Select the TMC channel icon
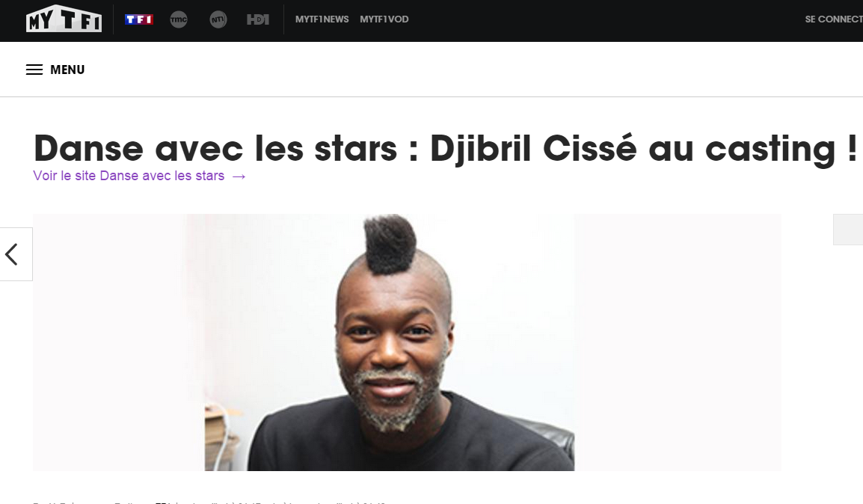This screenshot has height=504, width=863. click(x=178, y=19)
